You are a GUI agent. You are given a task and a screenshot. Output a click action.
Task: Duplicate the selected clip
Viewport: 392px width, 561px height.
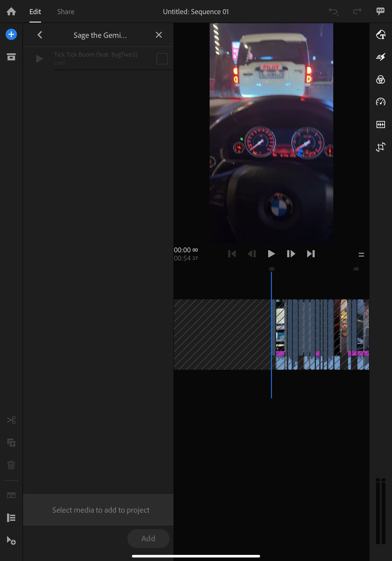pos(11,442)
